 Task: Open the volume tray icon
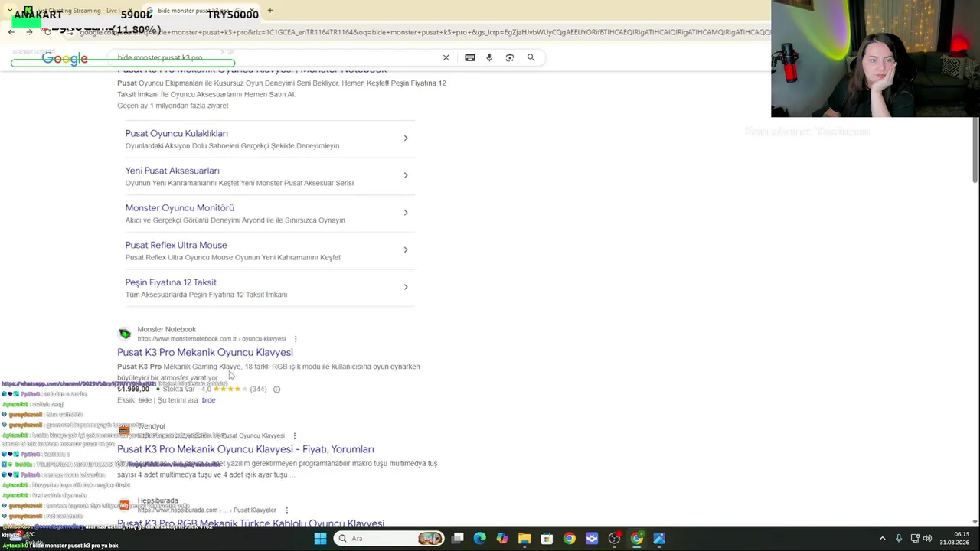927,539
